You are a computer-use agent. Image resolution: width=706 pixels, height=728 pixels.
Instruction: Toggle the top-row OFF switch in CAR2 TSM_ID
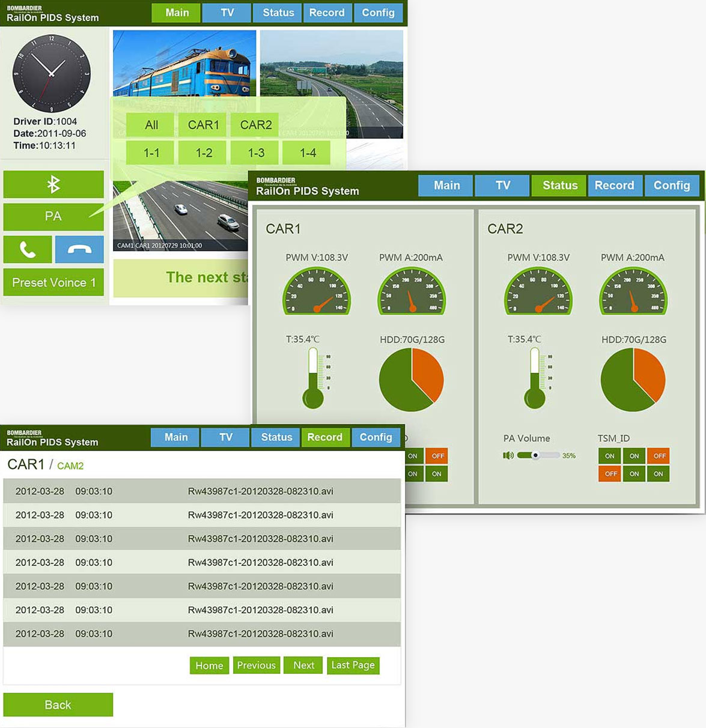659,456
